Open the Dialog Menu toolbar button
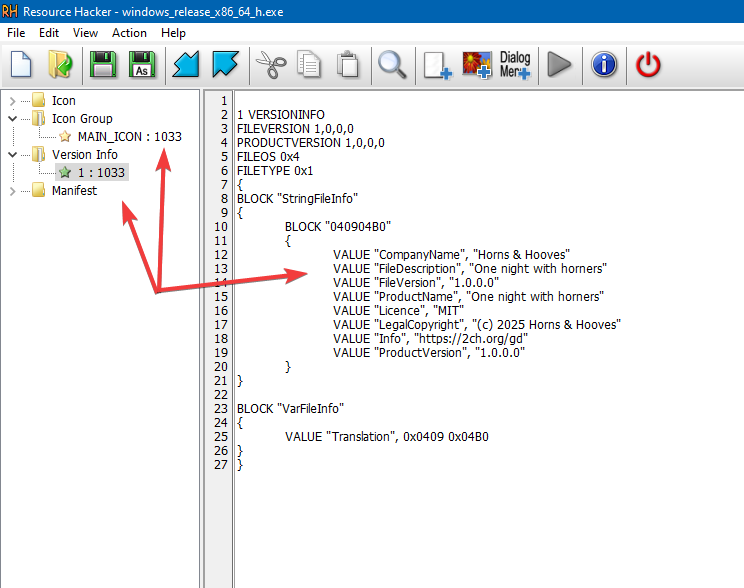Viewport: 744px width, 588px height. click(515, 66)
